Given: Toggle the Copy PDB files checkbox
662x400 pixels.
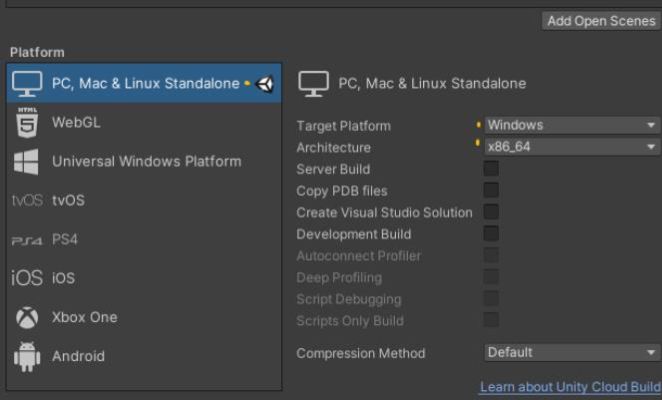Looking at the screenshot, I should [x=491, y=190].
